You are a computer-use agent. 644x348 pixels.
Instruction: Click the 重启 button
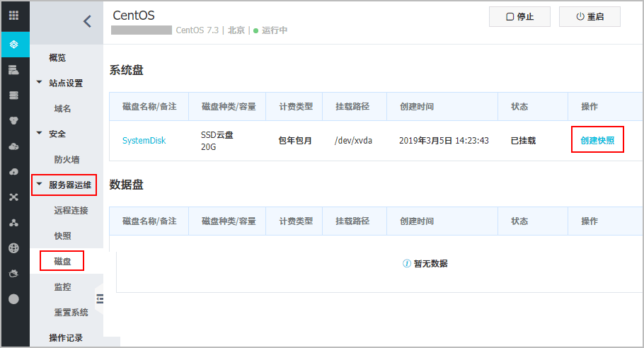[x=590, y=16]
